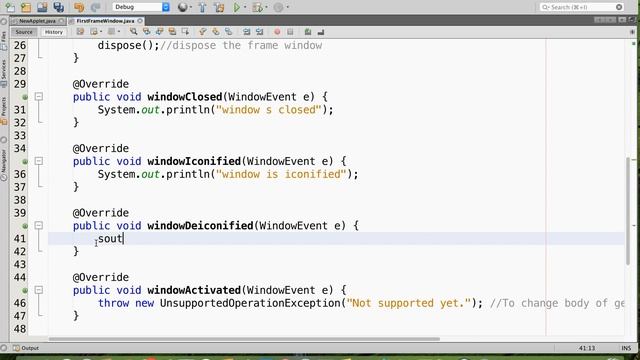The width and height of the screenshot is (640, 360).
Task: Click the Clean and Build icon
Action: coord(219,7)
